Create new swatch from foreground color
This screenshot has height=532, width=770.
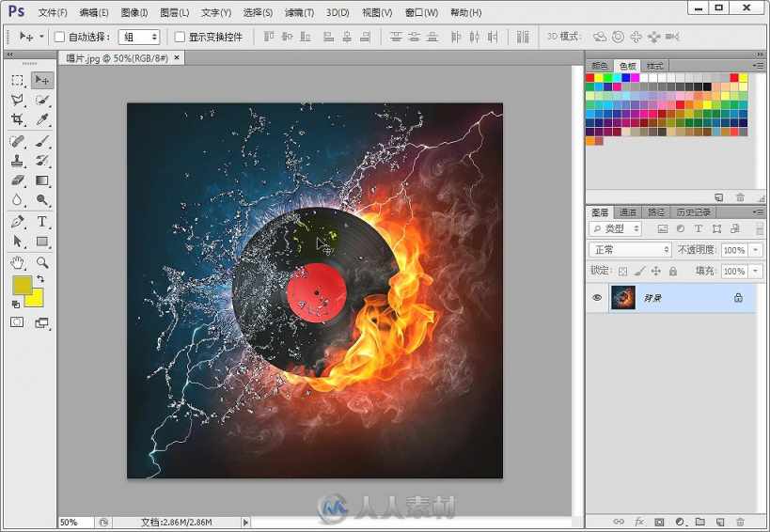click(x=719, y=197)
